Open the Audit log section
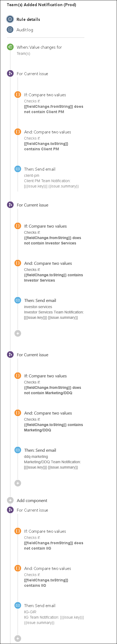The image size is (117, 644). pyautogui.click(x=25, y=30)
